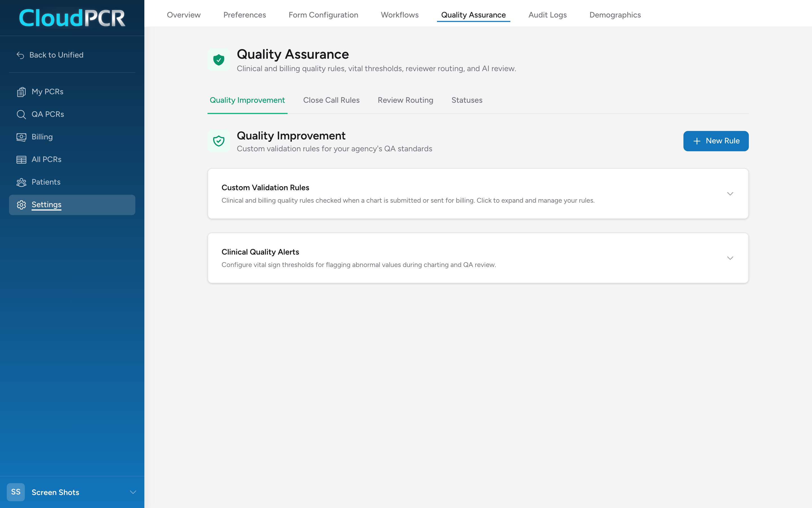
Task: Click the My PCRs clipboard icon
Action: tap(21, 92)
